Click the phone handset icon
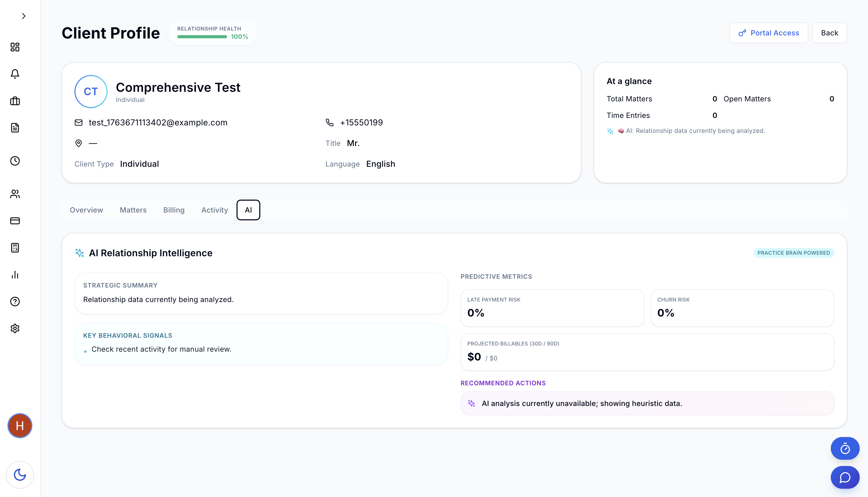This screenshot has width=868, height=497. point(330,123)
